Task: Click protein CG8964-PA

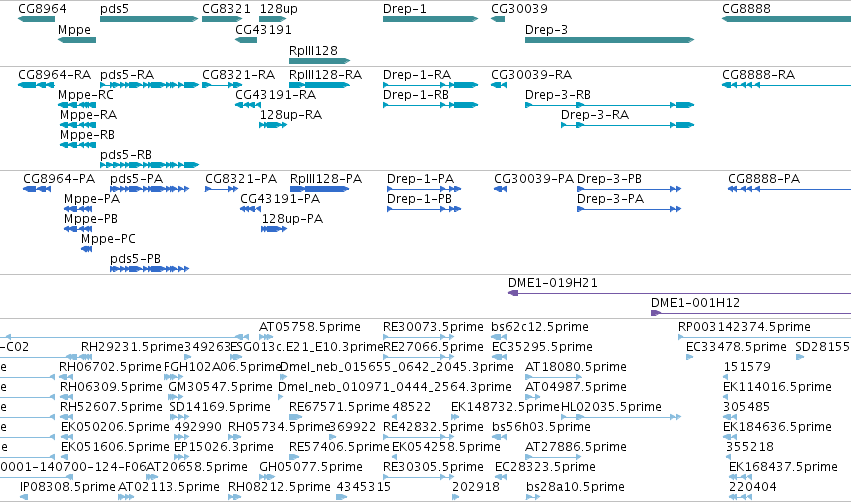Action: (37, 189)
